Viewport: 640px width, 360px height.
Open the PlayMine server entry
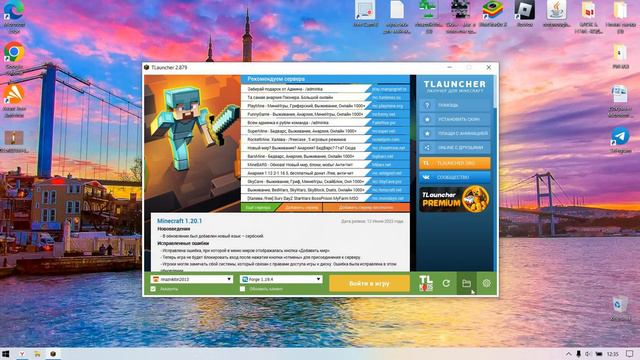[x=306, y=106]
